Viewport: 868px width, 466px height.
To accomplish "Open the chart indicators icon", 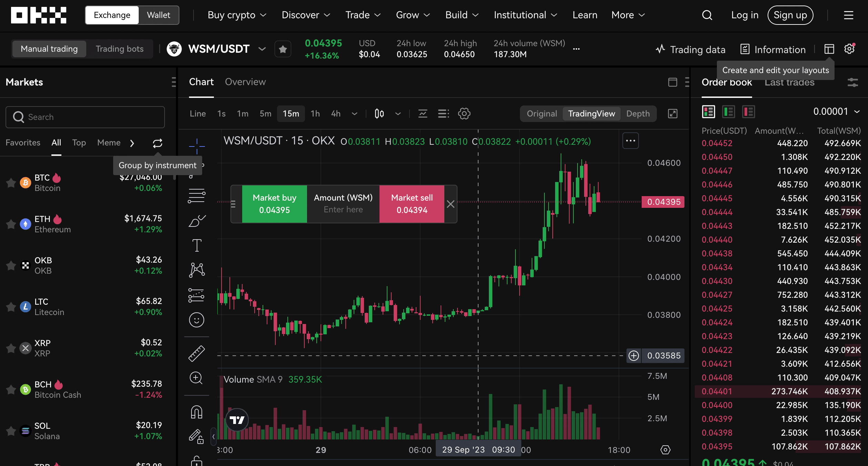I will 423,114.
